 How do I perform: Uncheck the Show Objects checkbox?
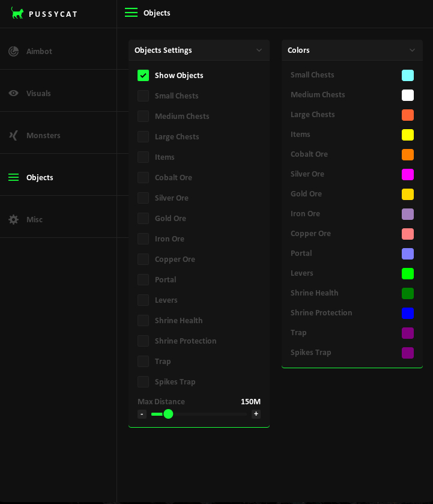tap(143, 75)
